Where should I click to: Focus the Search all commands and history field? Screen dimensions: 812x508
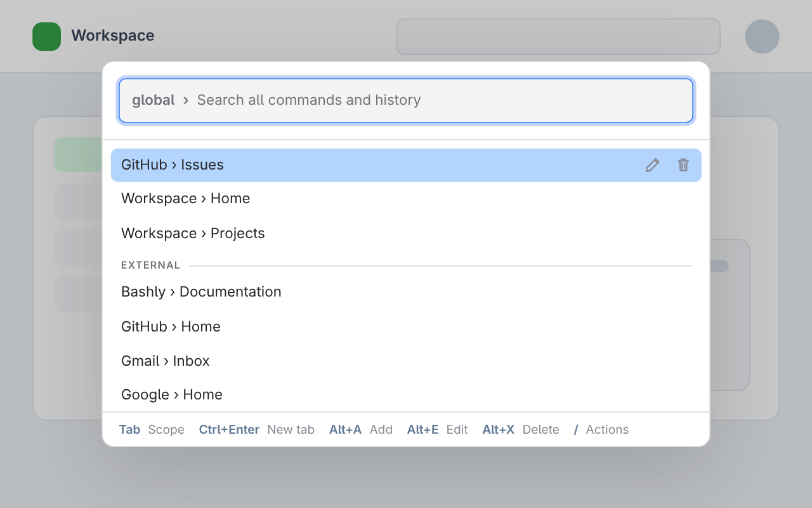click(406, 100)
